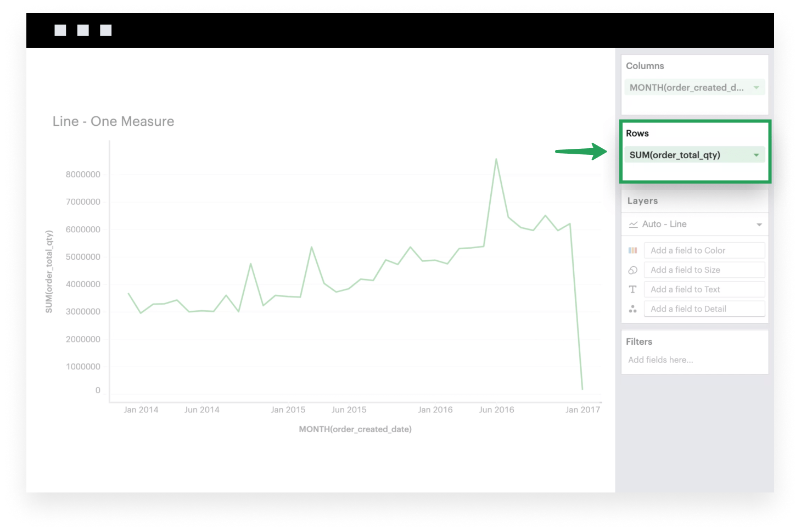Click the Add a field to Detail box
The image size is (801, 532).
pyautogui.click(x=704, y=309)
